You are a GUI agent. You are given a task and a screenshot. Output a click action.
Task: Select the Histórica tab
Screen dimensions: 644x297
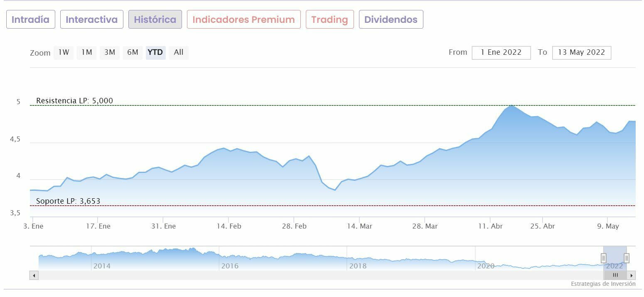click(x=155, y=19)
